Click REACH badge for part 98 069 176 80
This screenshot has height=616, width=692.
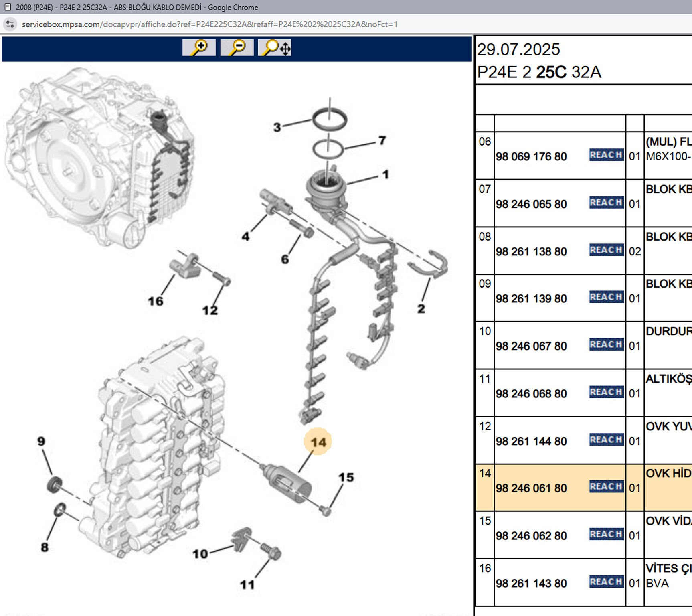(606, 155)
